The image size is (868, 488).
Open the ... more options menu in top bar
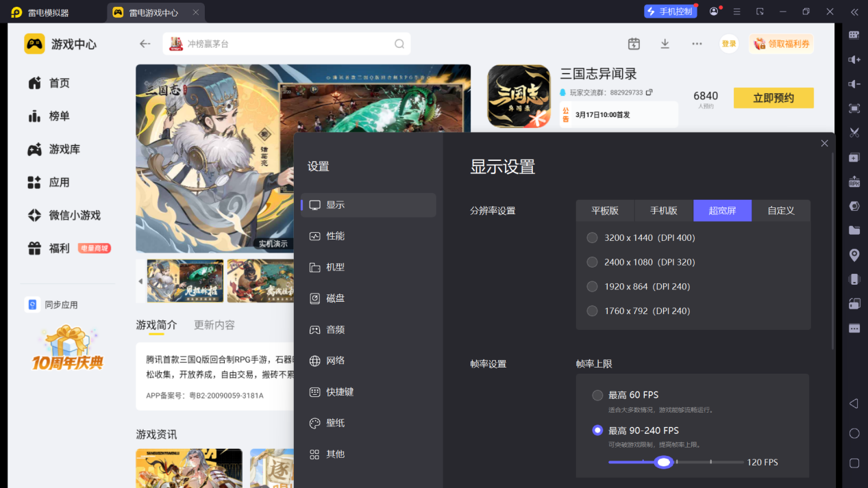[697, 43]
